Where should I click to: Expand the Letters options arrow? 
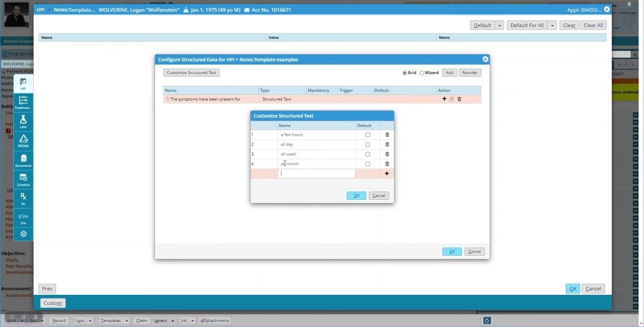tap(173, 320)
